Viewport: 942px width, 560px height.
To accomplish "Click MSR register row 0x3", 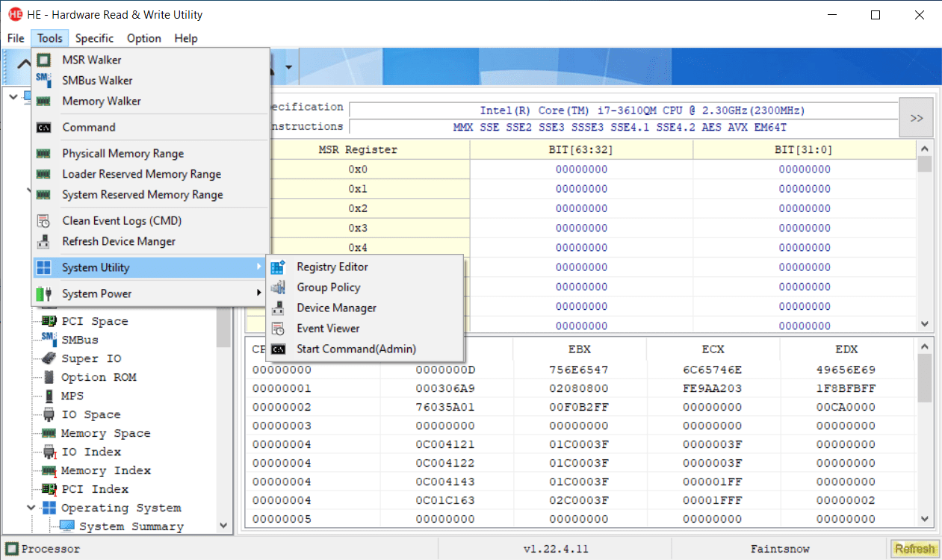I will pos(358,228).
